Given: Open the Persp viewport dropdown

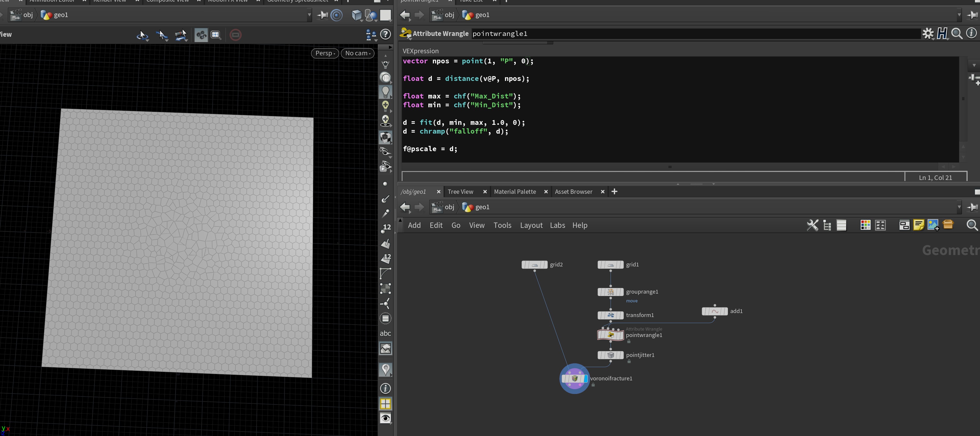Looking at the screenshot, I should coord(325,53).
